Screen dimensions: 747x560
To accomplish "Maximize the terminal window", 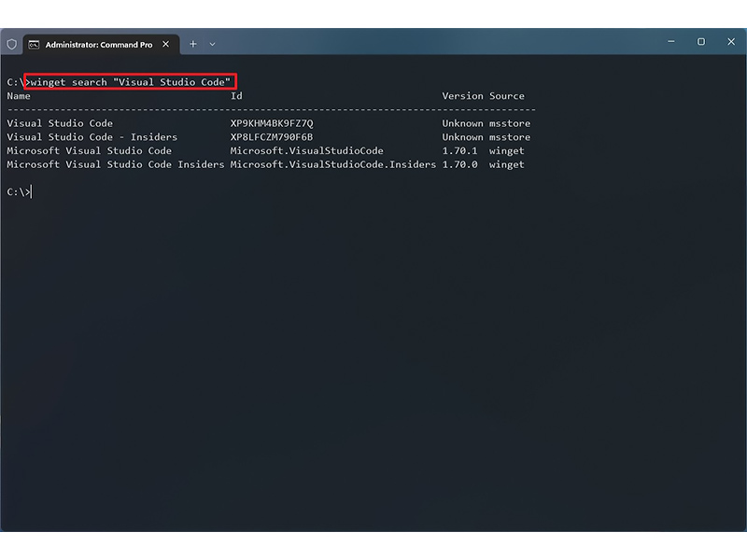I will coord(701,42).
